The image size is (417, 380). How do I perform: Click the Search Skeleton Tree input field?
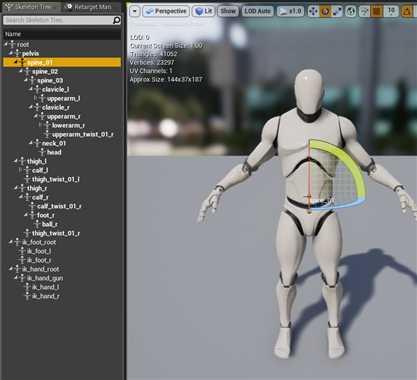click(57, 20)
